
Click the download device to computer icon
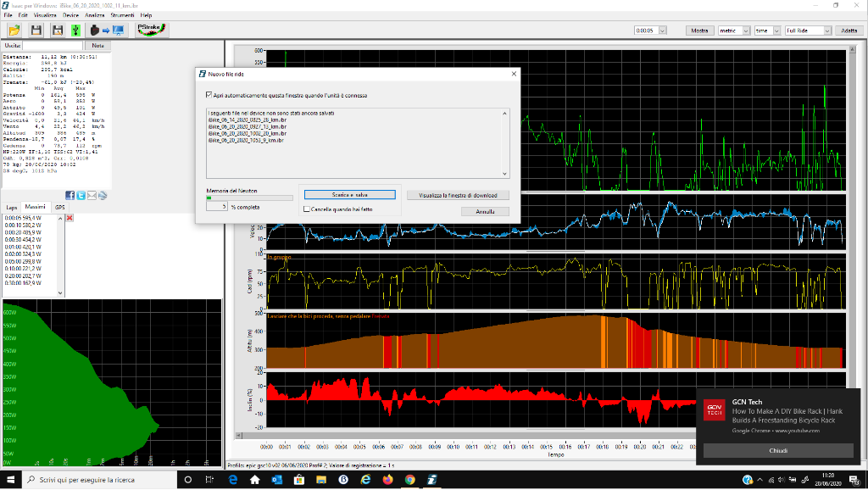click(x=108, y=31)
